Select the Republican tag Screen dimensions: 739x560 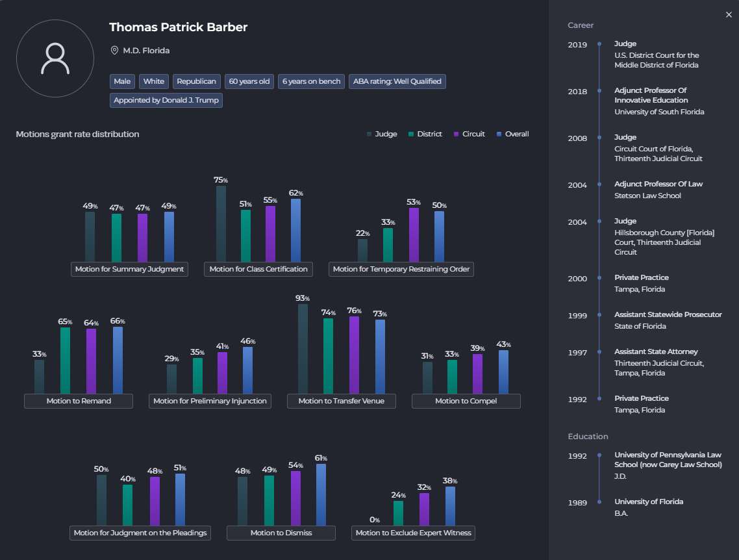[x=197, y=81]
